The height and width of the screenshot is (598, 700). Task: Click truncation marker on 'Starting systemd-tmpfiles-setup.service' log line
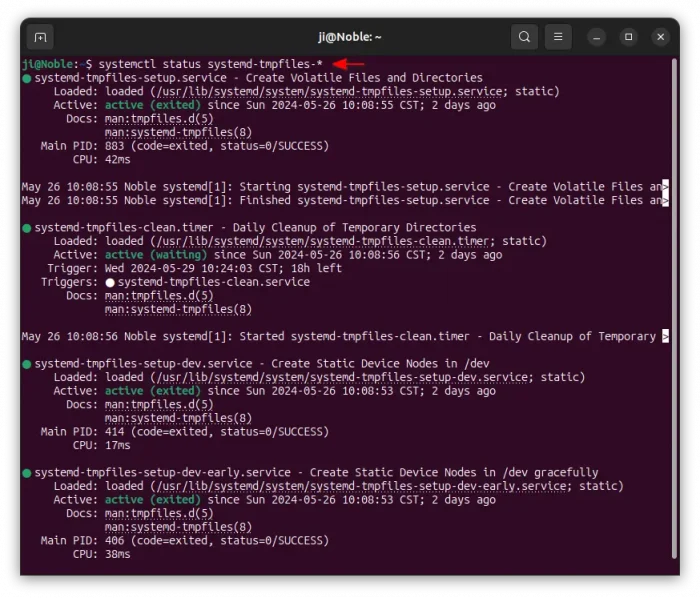click(x=665, y=187)
